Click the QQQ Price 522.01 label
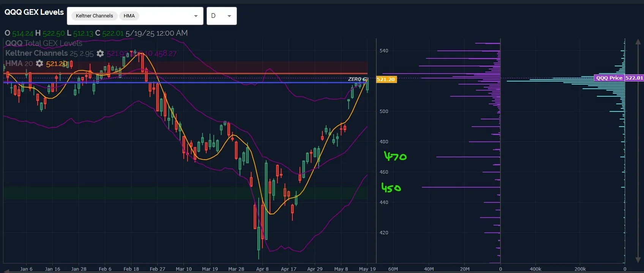The width and height of the screenshot is (644, 273). pyautogui.click(x=619, y=78)
